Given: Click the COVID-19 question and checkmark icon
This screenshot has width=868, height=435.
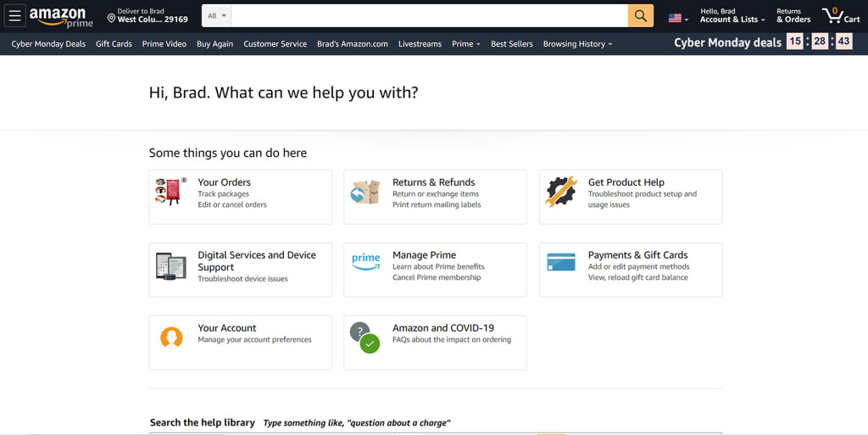Looking at the screenshot, I should [x=364, y=337].
